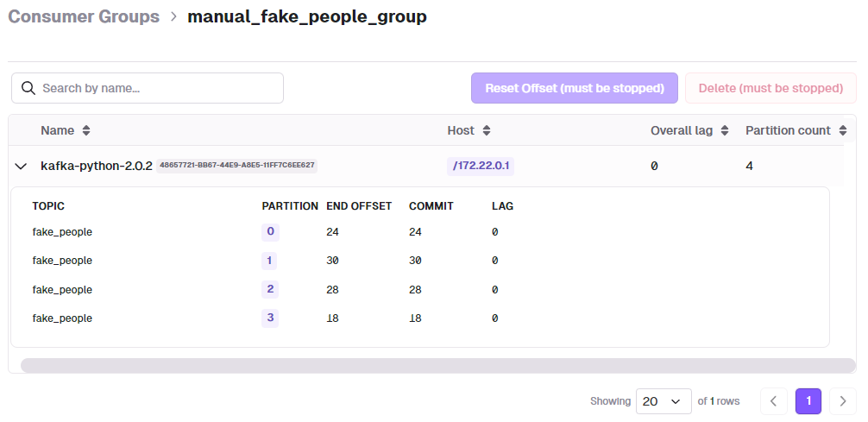Click the 48657721-BB67 consumer ID badge
The image size is (868, 422).
pyautogui.click(x=237, y=165)
